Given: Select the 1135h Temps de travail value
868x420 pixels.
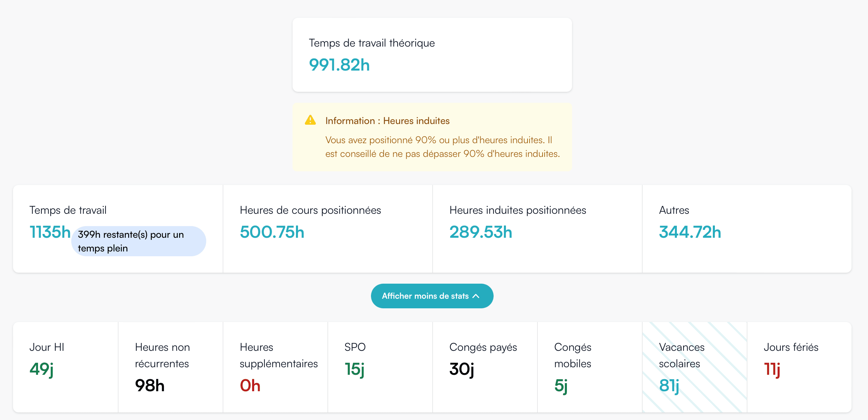Looking at the screenshot, I should [x=50, y=232].
